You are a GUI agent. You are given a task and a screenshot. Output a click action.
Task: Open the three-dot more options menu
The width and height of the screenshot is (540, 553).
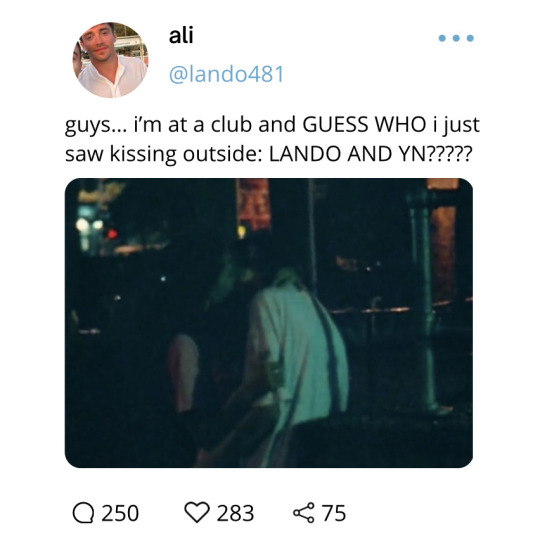tap(456, 38)
